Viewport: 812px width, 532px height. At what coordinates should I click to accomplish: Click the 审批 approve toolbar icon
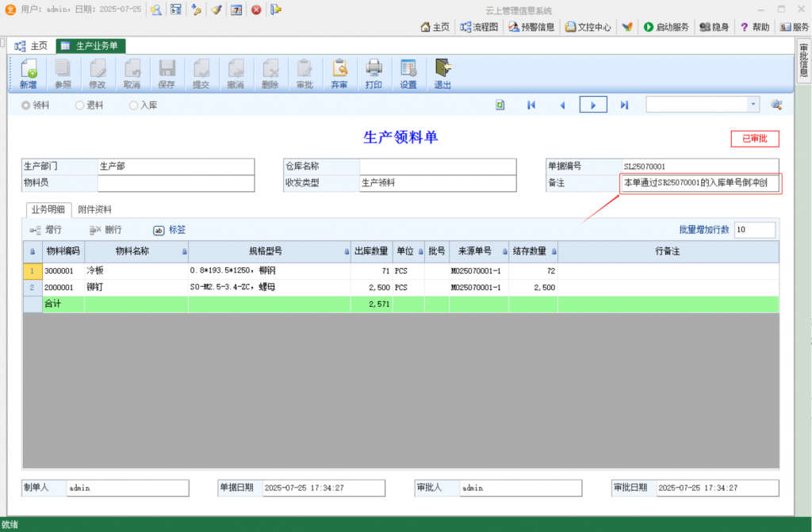pos(304,74)
